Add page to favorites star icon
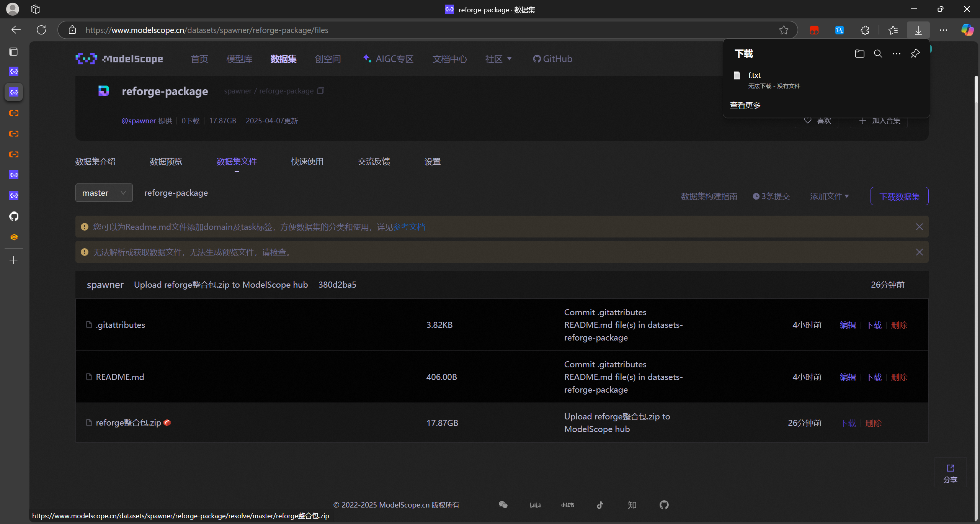 784,30
